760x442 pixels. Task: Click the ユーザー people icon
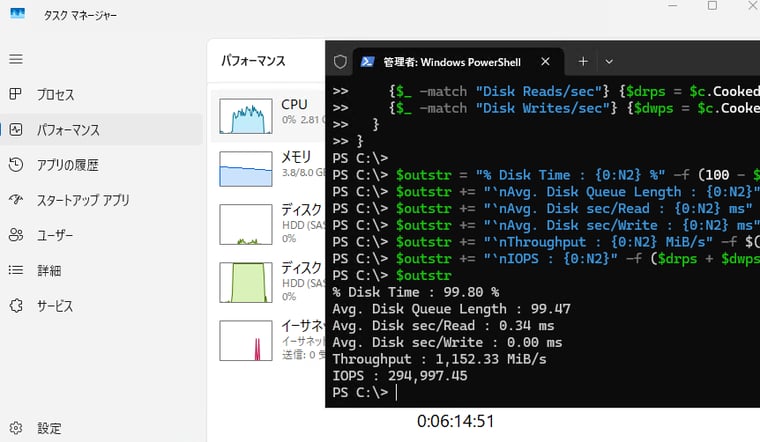coord(16,235)
